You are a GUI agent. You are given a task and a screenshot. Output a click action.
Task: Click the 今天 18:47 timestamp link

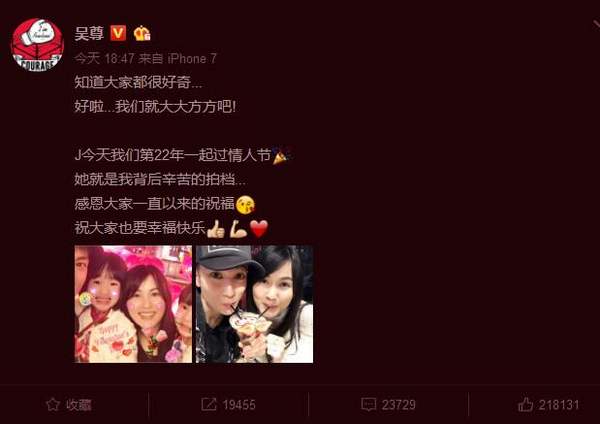(x=104, y=59)
